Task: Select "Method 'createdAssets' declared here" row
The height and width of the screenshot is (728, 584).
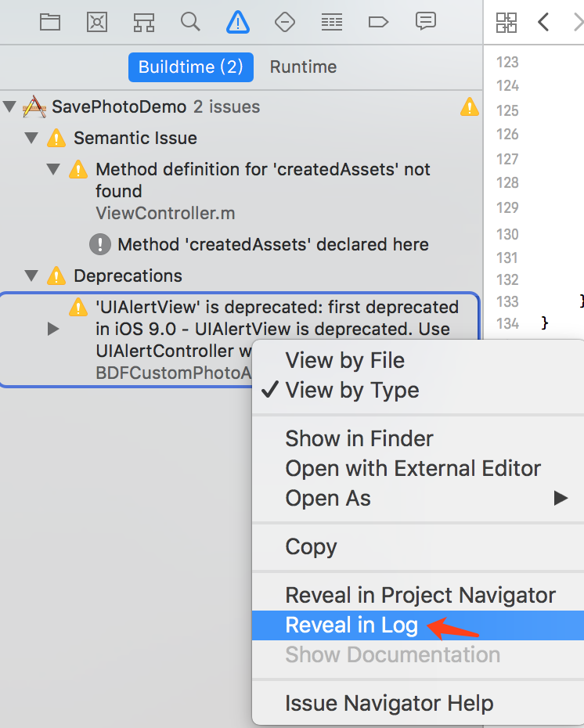Action: [273, 244]
